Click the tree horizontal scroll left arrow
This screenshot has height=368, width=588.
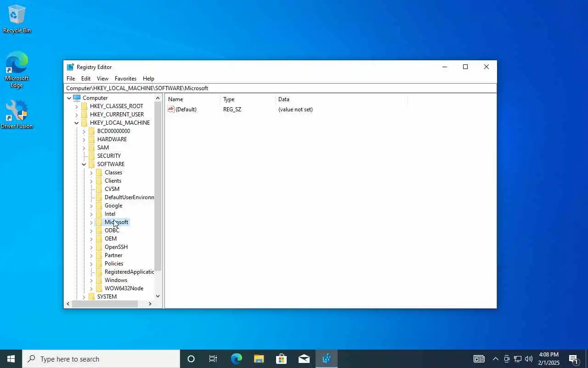click(68, 304)
